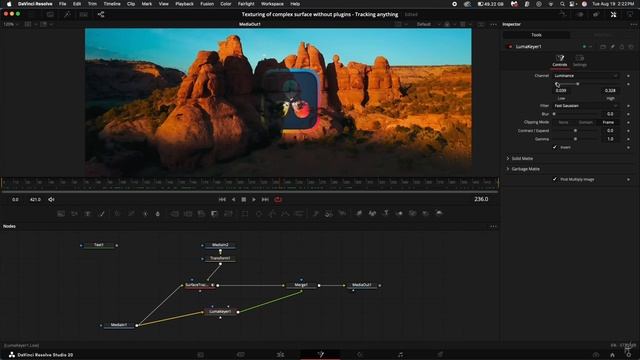
Task: Open the Fusion menu in menu bar
Action: pos(207,4)
